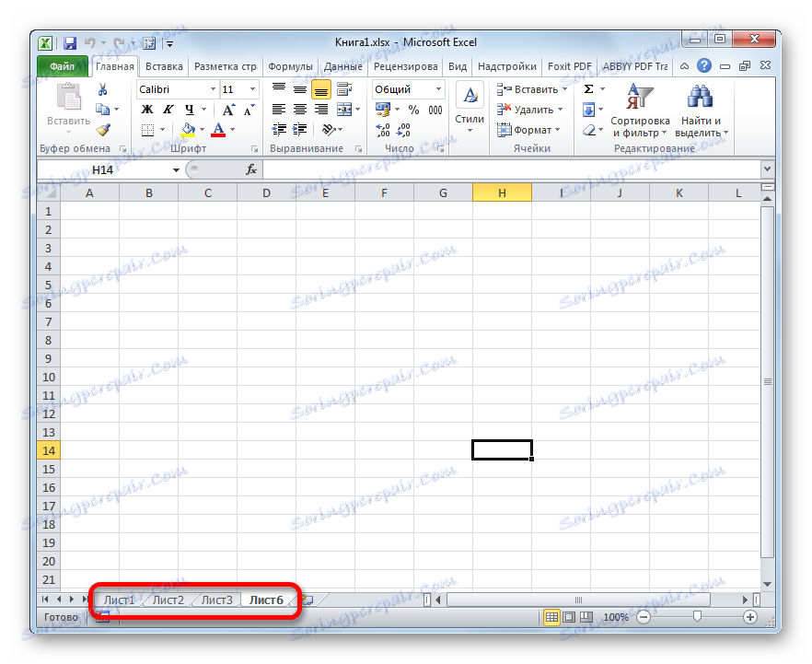The width and height of the screenshot is (812, 664).
Task: Switch to the Формулы tab
Action: pos(291,66)
